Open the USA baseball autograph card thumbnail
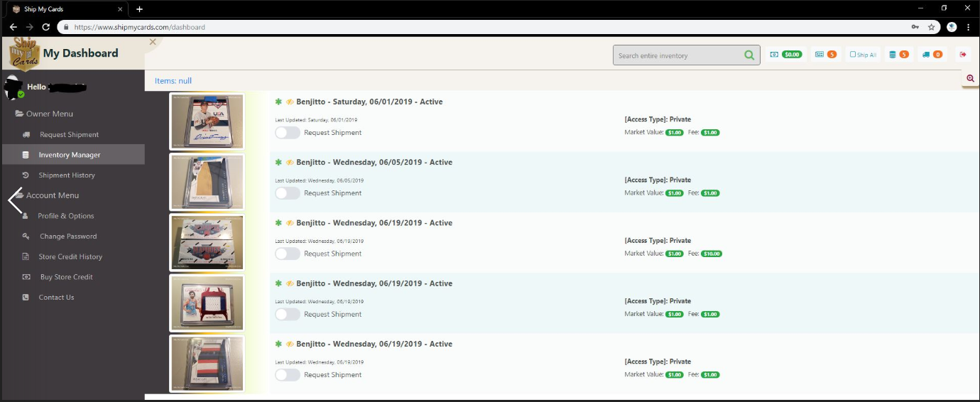This screenshot has width=980, height=402. tap(207, 121)
